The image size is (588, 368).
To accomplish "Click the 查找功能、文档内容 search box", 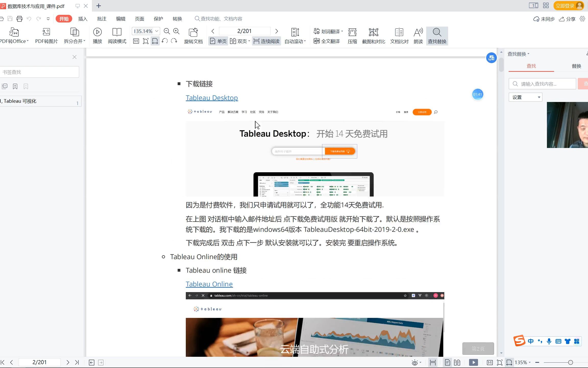I will tap(218, 19).
